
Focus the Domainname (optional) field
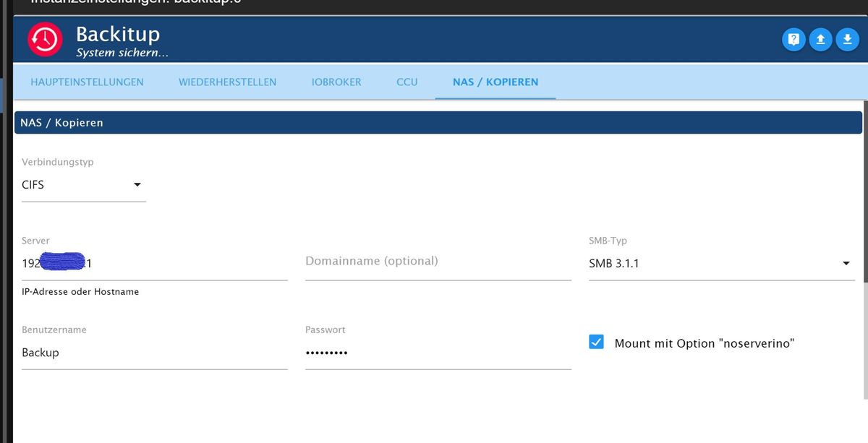[438, 262]
